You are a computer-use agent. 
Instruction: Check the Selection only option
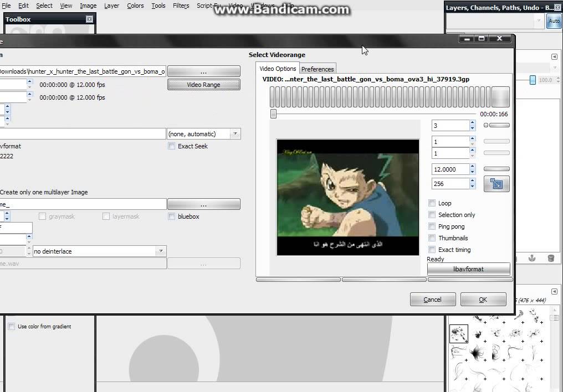tap(432, 214)
